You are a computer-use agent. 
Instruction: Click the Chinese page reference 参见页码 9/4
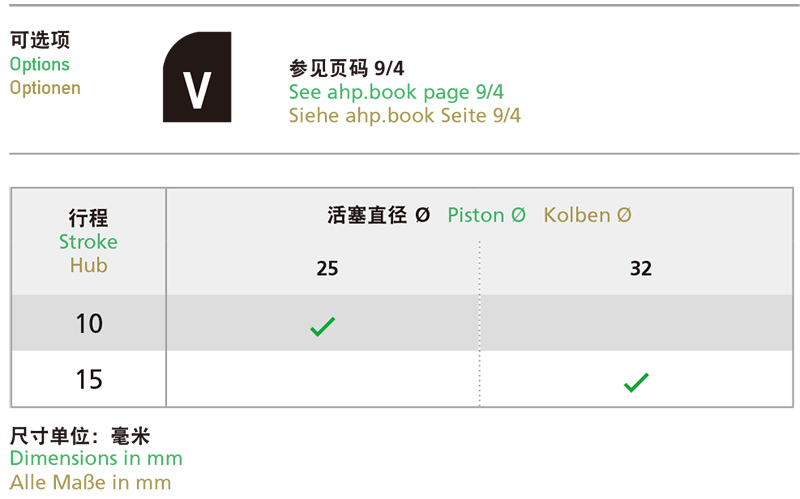coord(346,68)
